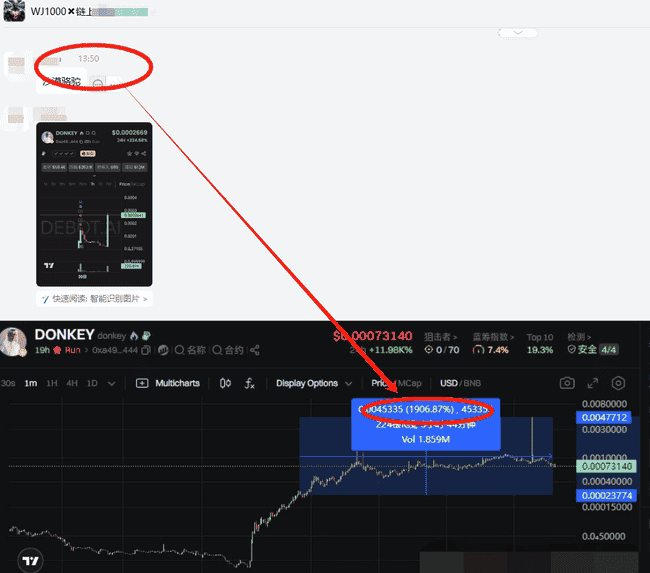Open the 狙击者 snipers detail
The image size is (650, 573).
(440, 337)
